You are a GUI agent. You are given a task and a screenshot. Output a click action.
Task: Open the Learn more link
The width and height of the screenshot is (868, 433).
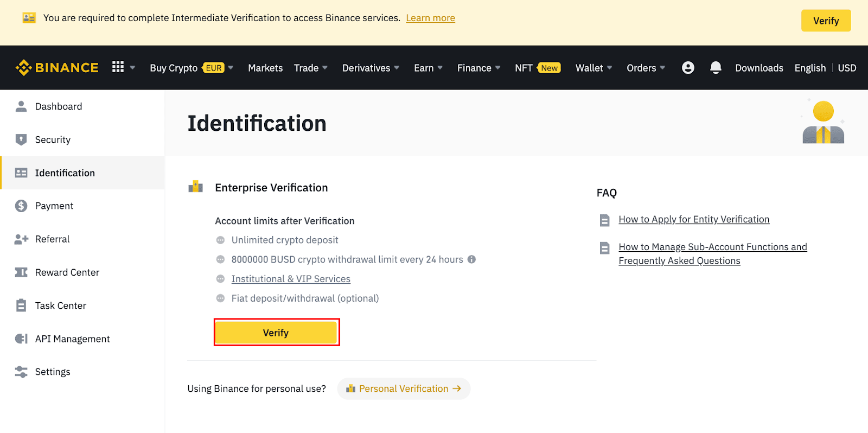430,18
